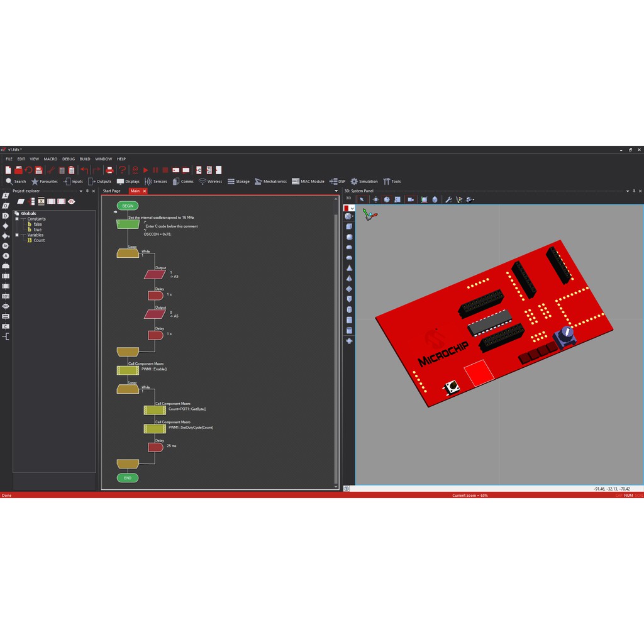
Task: Select the Count variable in Project explorer
Action: (39, 240)
